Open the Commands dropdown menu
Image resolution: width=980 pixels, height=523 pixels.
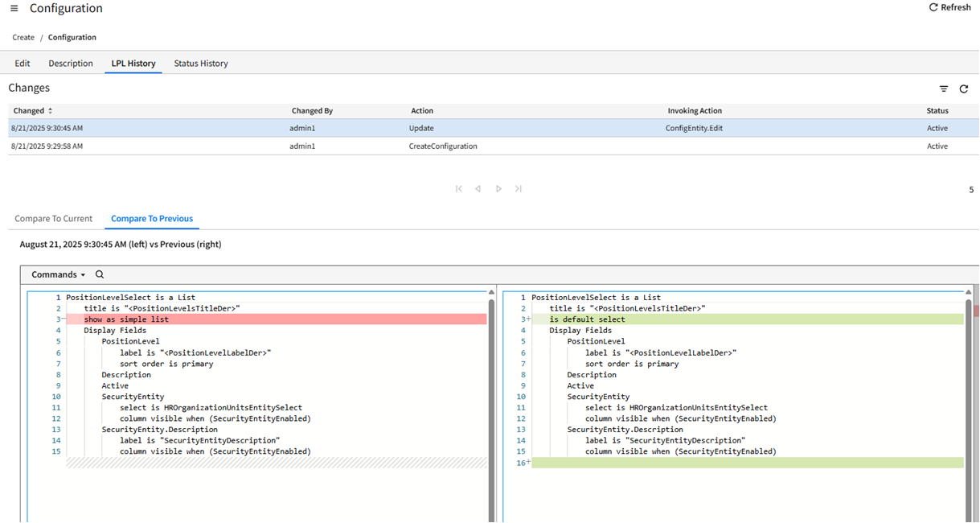58,274
